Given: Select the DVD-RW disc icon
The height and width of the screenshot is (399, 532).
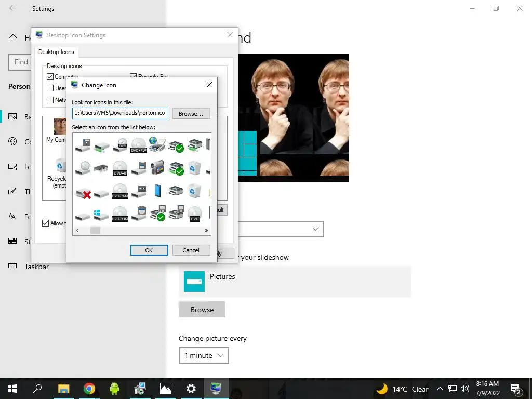Looking at the screenshot, I should point(138,145).
